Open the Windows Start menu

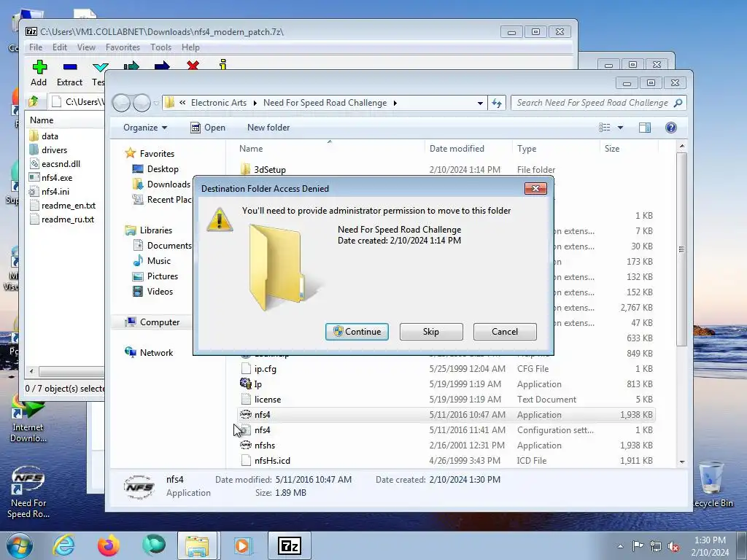coord(19,545)
